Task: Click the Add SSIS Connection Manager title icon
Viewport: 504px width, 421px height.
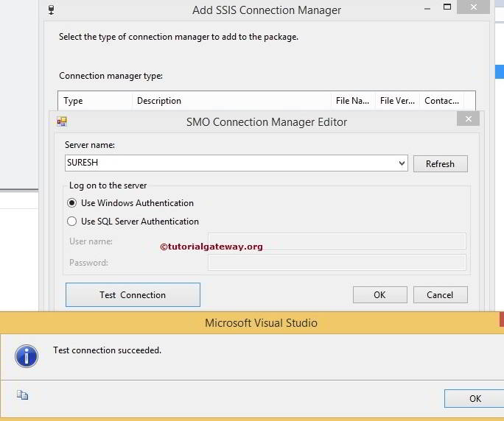Action: tap(51, 10)
